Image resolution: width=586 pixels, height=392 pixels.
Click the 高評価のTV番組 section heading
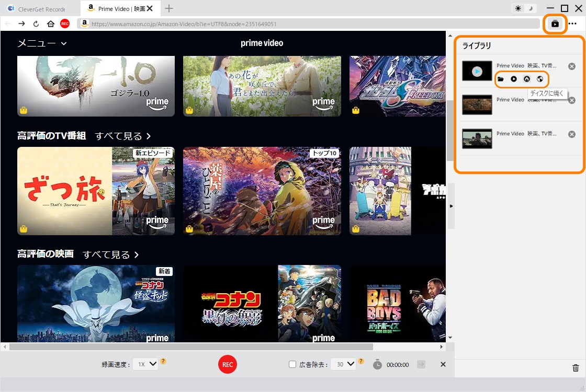click(52, 136)
